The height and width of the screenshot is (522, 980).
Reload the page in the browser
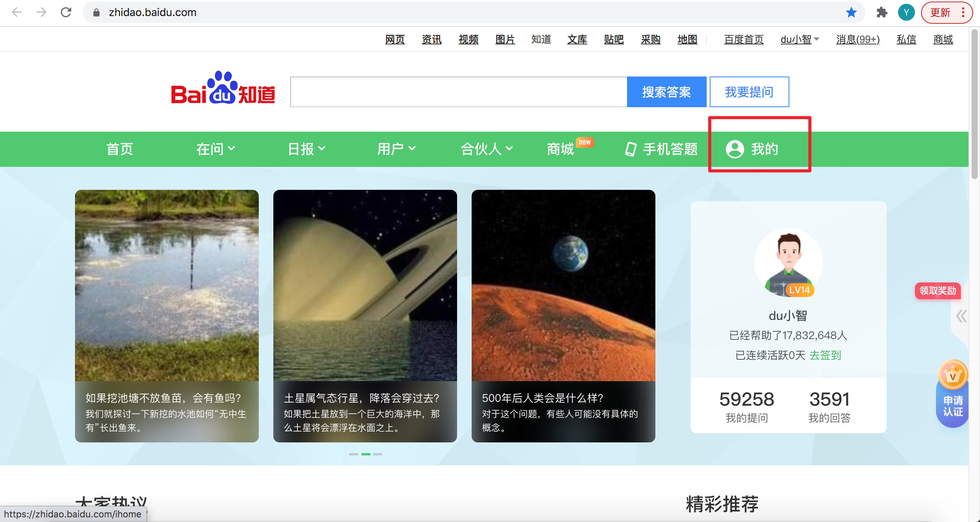click(x=66, y=12)
